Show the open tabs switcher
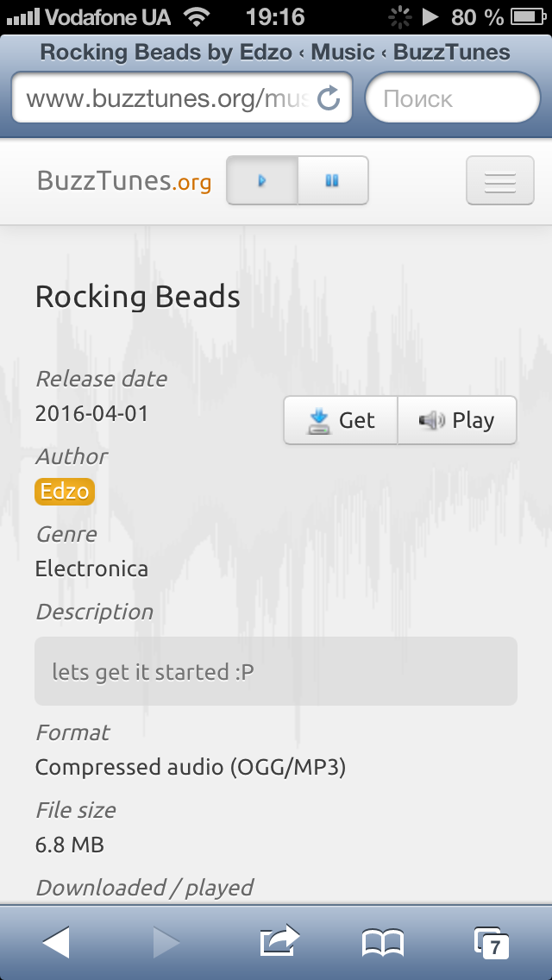Screen dimensions: 552x980 492,943
